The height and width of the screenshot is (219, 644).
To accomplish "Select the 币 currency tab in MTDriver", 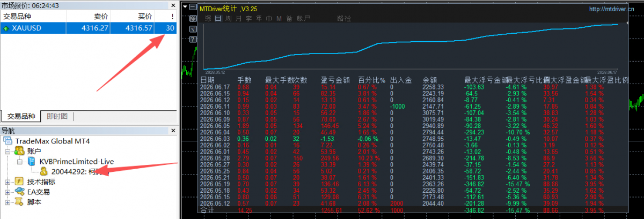I will pyautogui.click(x=269, y=19).
